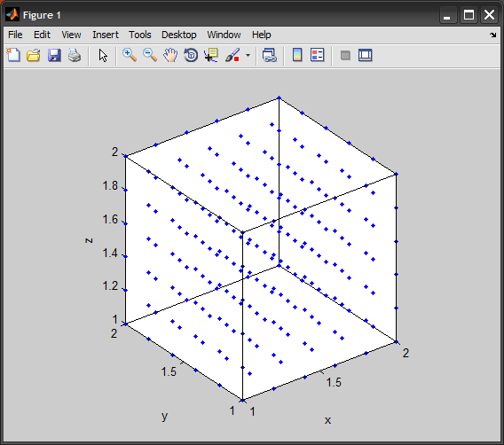Insert a legend using the toolbar icon
The image size is (504, 445).
point(318,55)
